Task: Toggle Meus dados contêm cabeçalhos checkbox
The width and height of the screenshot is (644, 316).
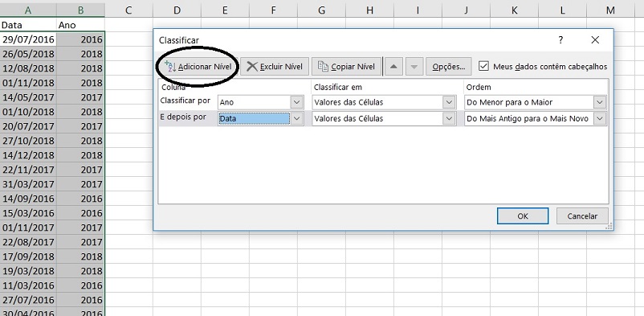Action: click(x=484, y=66)
